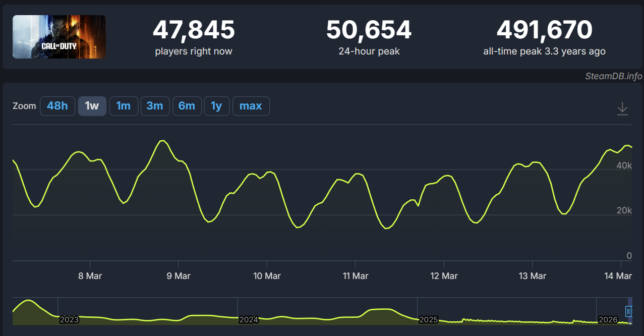Click the 12 Mar axis label

click(x=444, y=276)
